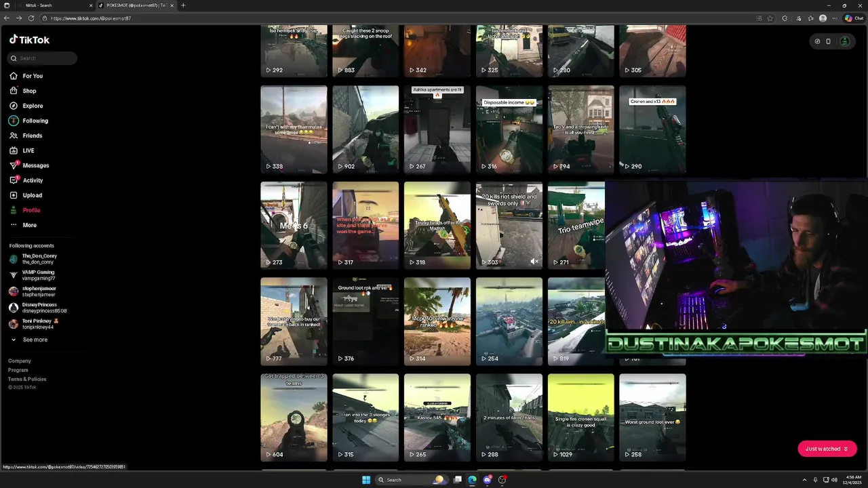Open the volume control in system tray
The image size is (868, 488).
[834, 480]
